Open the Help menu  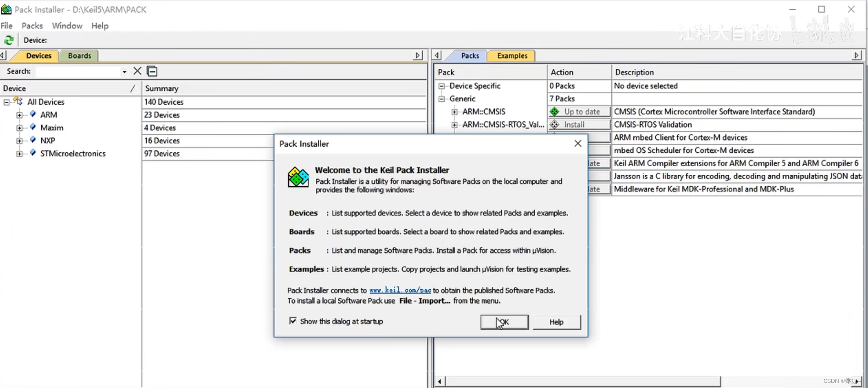(100, 26)
